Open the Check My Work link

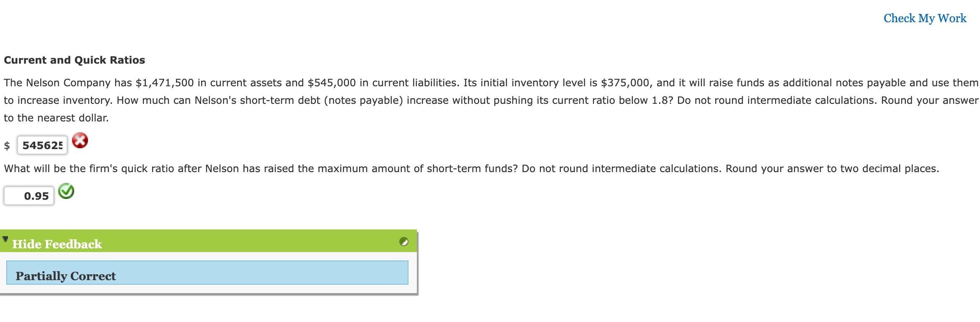(x=925, y=18)
